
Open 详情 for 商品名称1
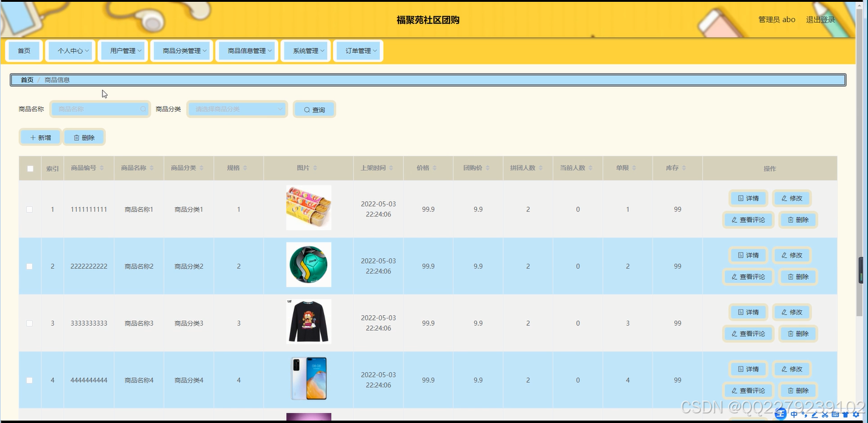[748, 198]
